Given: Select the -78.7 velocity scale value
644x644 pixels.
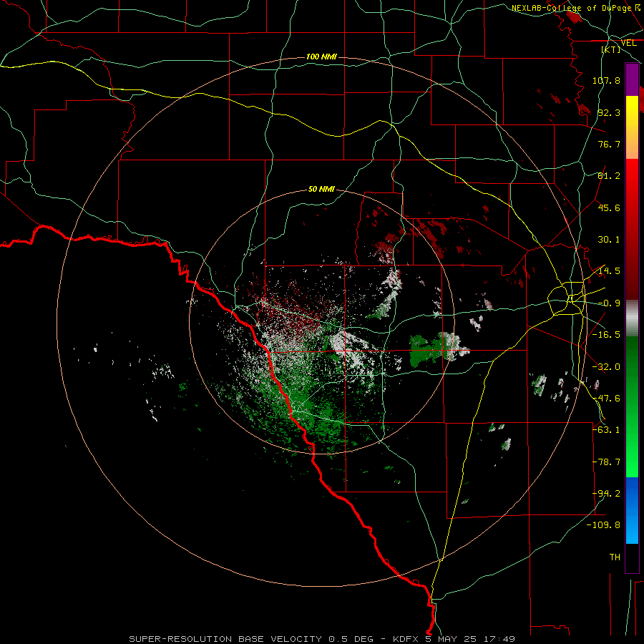Looking at the screenshot, I should (x=606, y=462).
